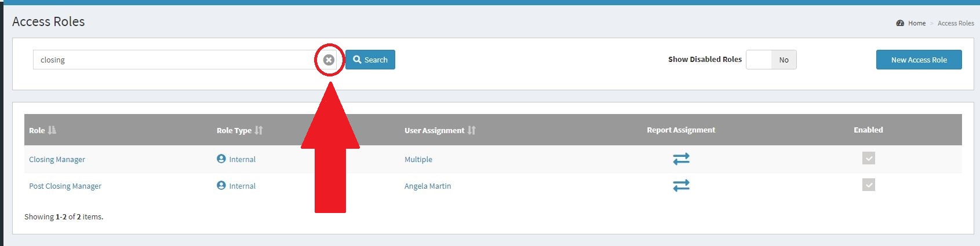Open report assignment for Closing Manager

click(681, 159)
